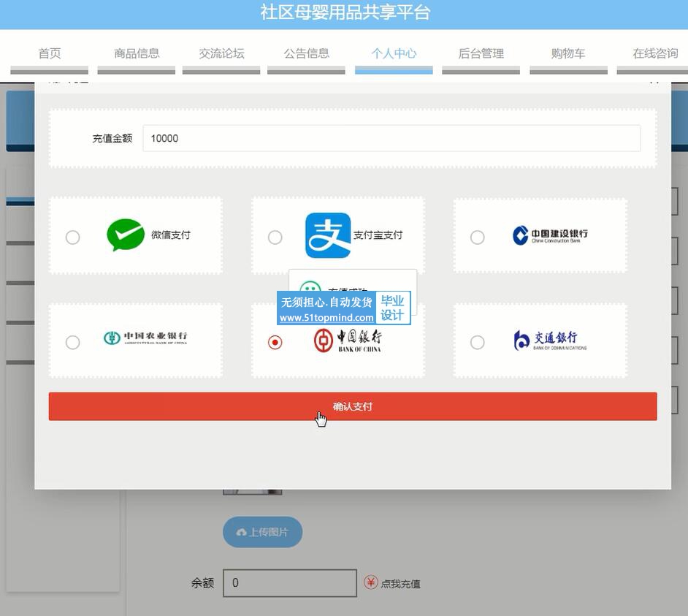Click the Bank of China logo
This screenshot has width=688, height=616.
[348, 341]
